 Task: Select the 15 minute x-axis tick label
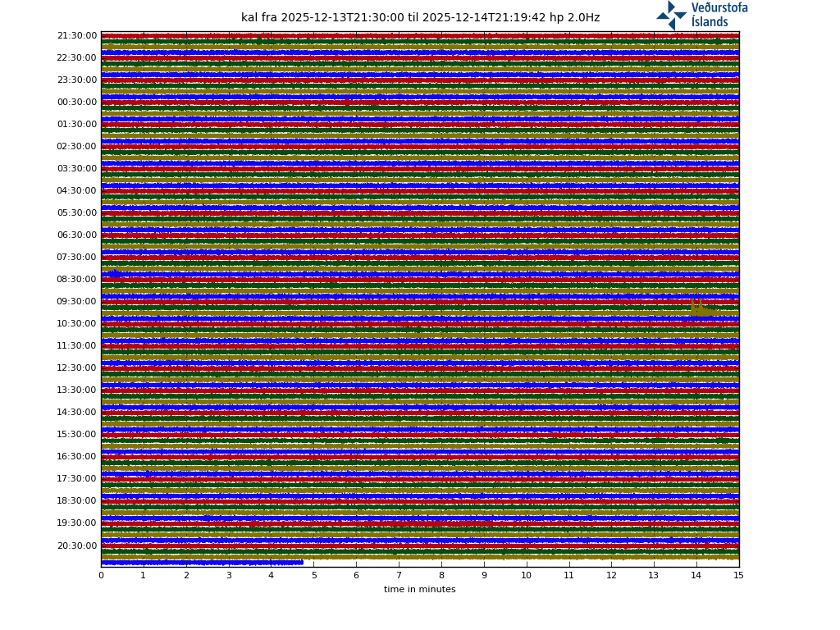point(738,576)
